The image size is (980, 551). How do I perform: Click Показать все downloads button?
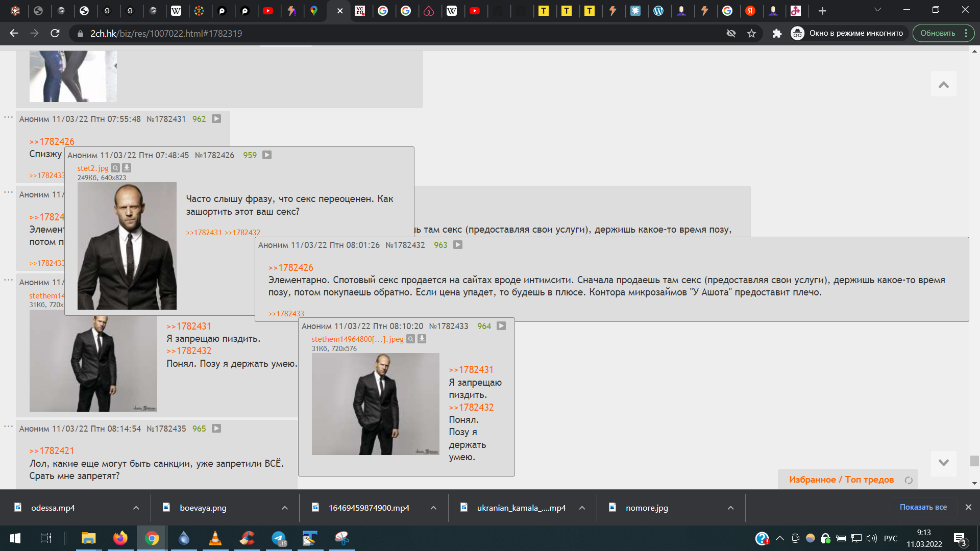coord(923,507)
